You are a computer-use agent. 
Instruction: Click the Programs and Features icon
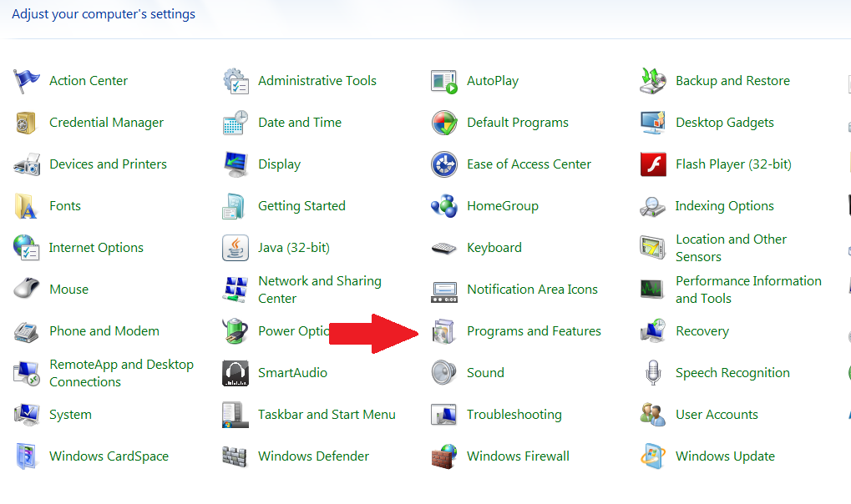point(444,332)
